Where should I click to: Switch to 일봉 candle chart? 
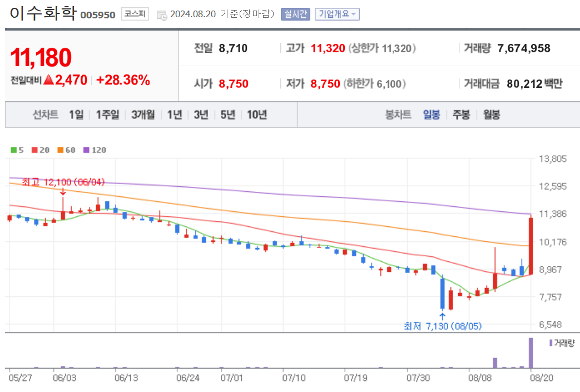tap(432, 115)
